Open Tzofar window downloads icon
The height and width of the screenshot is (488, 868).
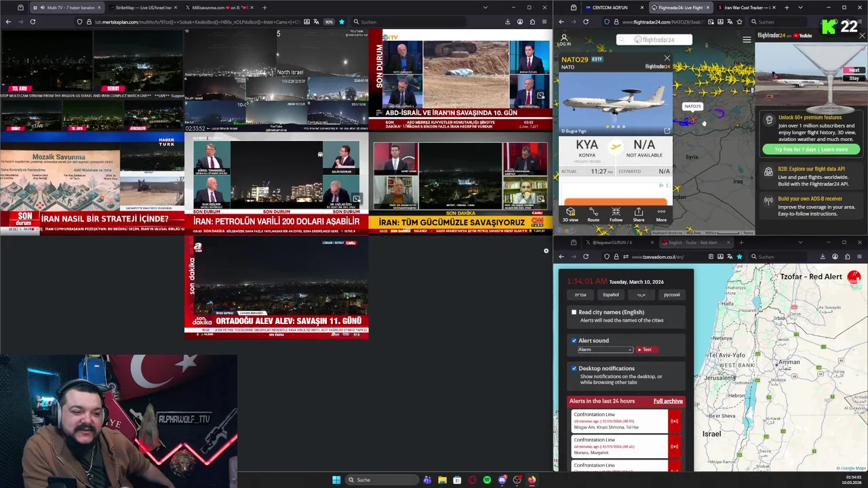823,256
